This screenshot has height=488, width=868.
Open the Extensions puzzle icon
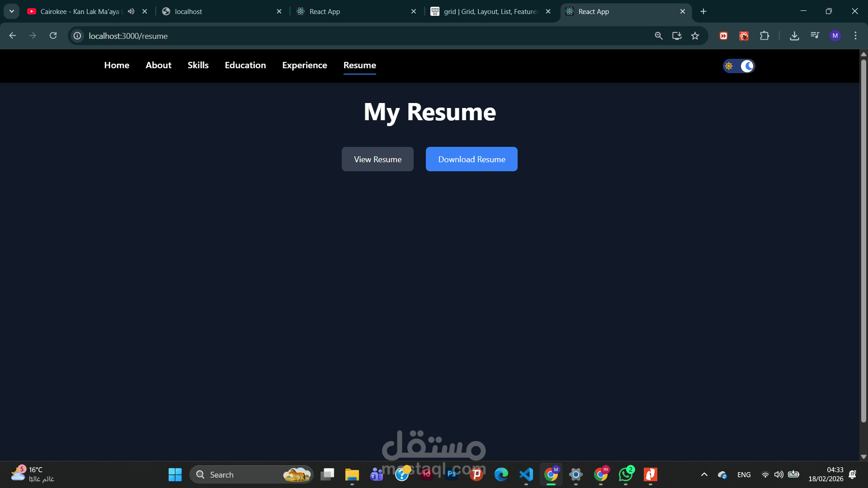[764, 36]
